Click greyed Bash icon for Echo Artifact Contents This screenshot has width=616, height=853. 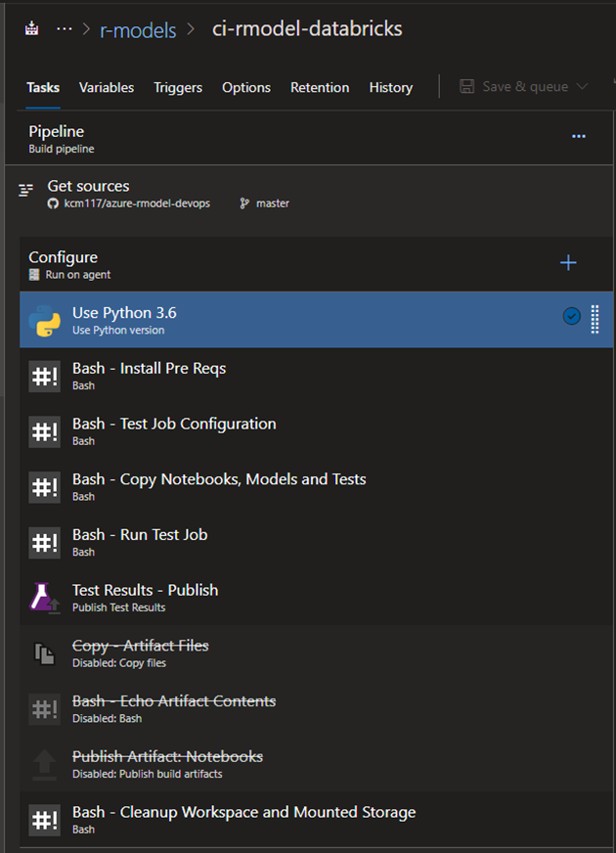click(45, 709)
